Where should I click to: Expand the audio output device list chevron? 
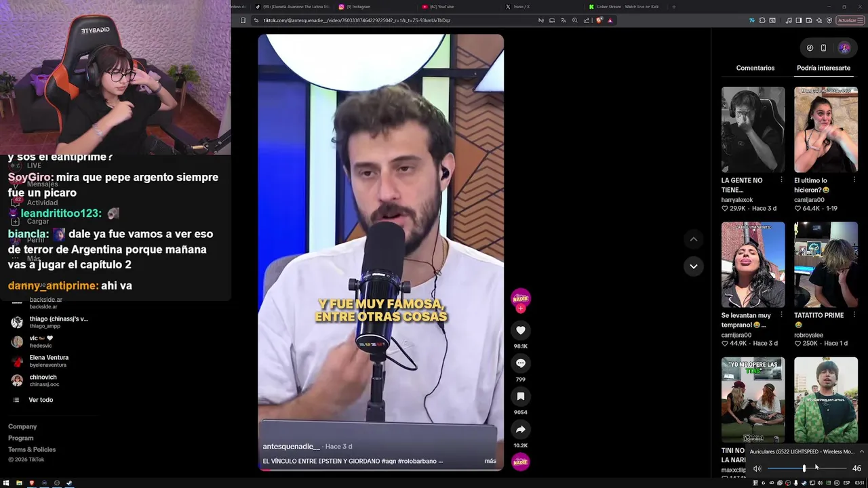(x=861, y=451)
